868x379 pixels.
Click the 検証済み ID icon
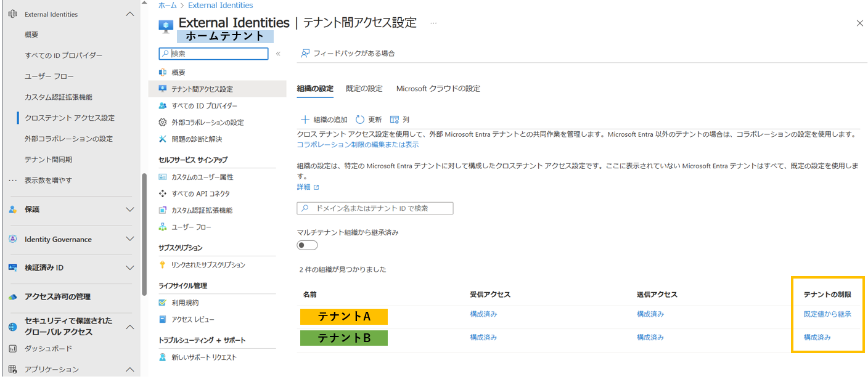point(12,267)
